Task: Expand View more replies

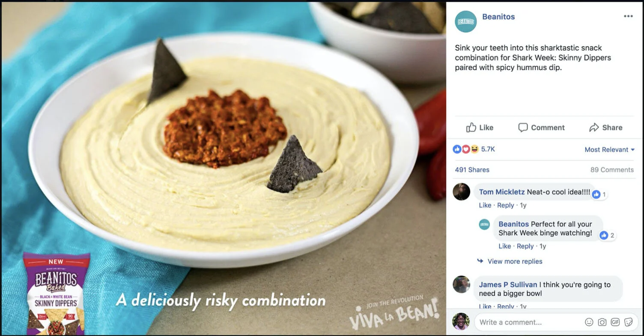Action: tap(514, 261)
